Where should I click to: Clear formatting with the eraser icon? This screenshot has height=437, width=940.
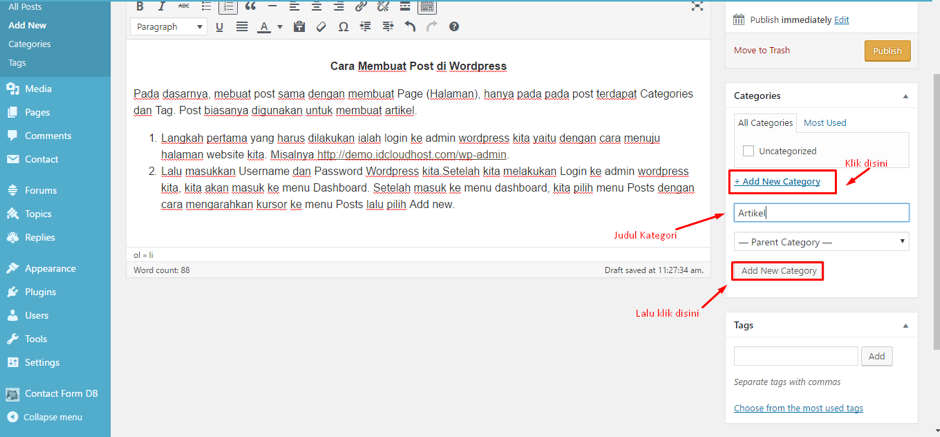321,27
